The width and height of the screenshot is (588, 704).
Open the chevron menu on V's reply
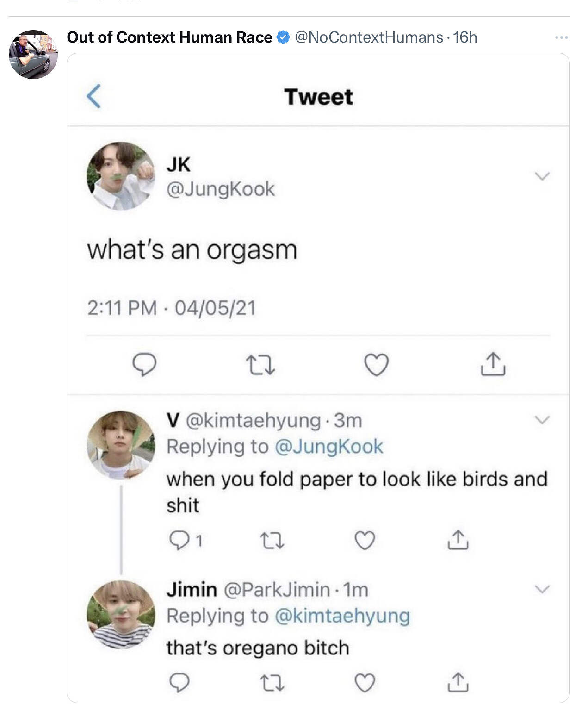click(x=542, y=420)
